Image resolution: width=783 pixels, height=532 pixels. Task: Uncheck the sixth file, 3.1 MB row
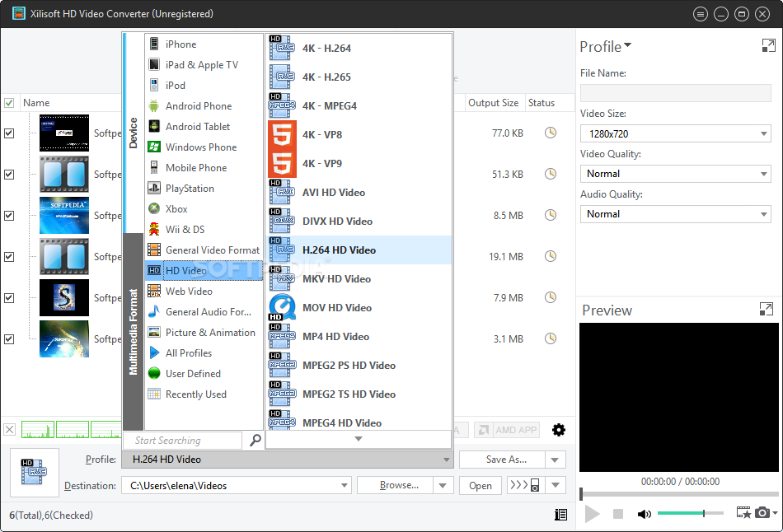pyautogui.click(x=9, y=338)
